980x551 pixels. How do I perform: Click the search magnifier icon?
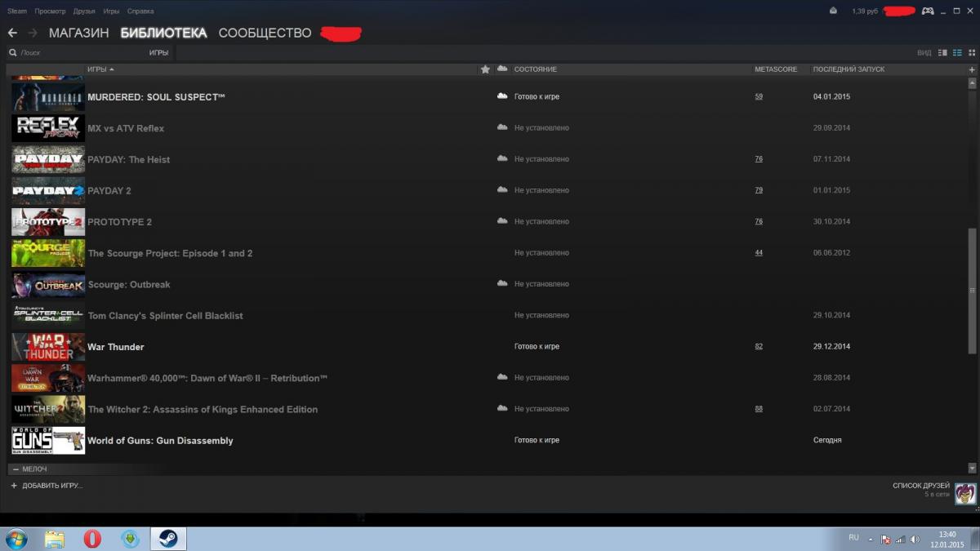[13, 53]
